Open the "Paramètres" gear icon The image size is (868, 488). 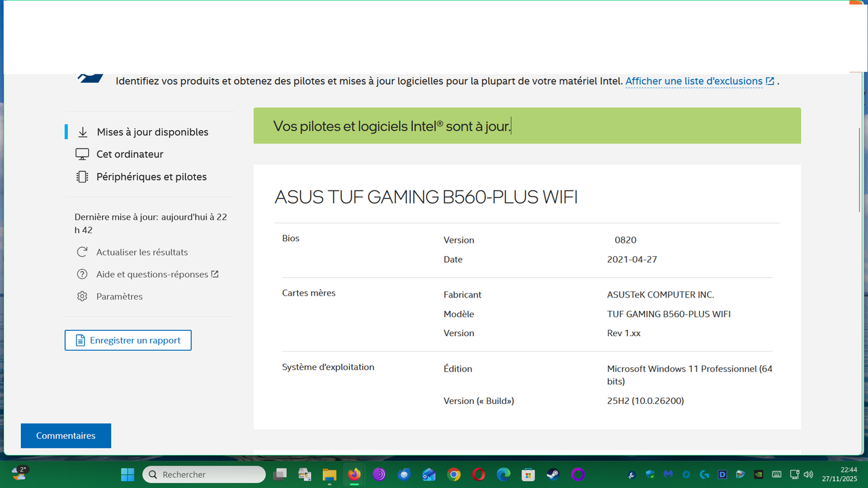(x=82, y=296)
